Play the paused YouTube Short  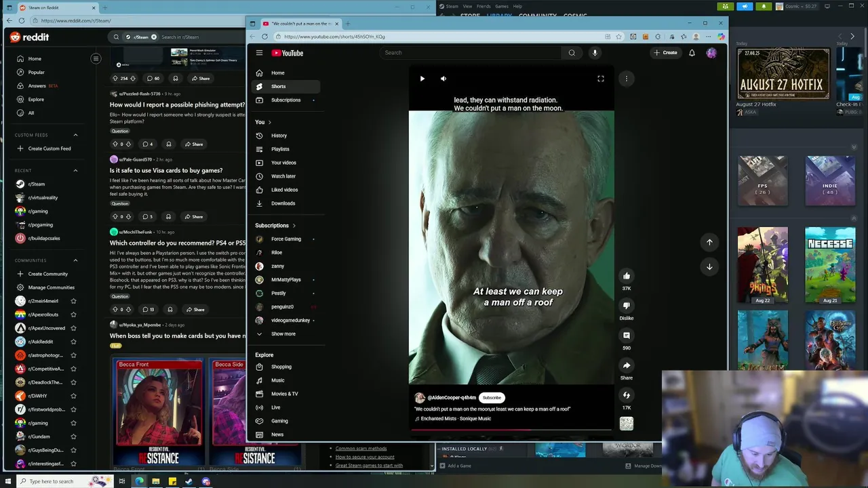(422, 79)
